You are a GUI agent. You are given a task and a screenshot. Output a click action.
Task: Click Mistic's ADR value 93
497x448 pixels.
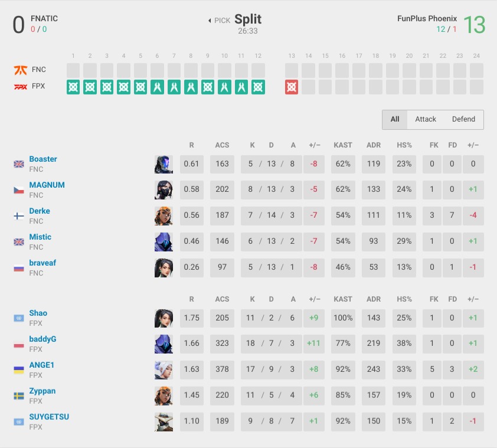point(374,241)
